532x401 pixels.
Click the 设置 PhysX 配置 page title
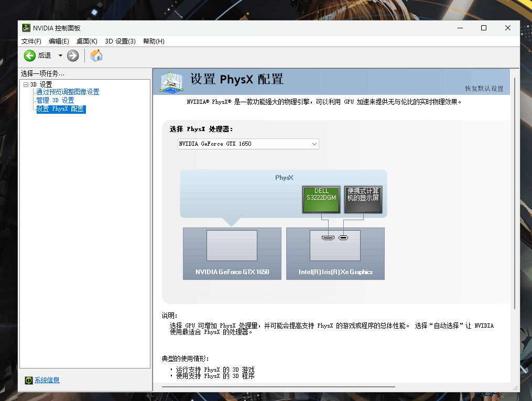(237, 79)
